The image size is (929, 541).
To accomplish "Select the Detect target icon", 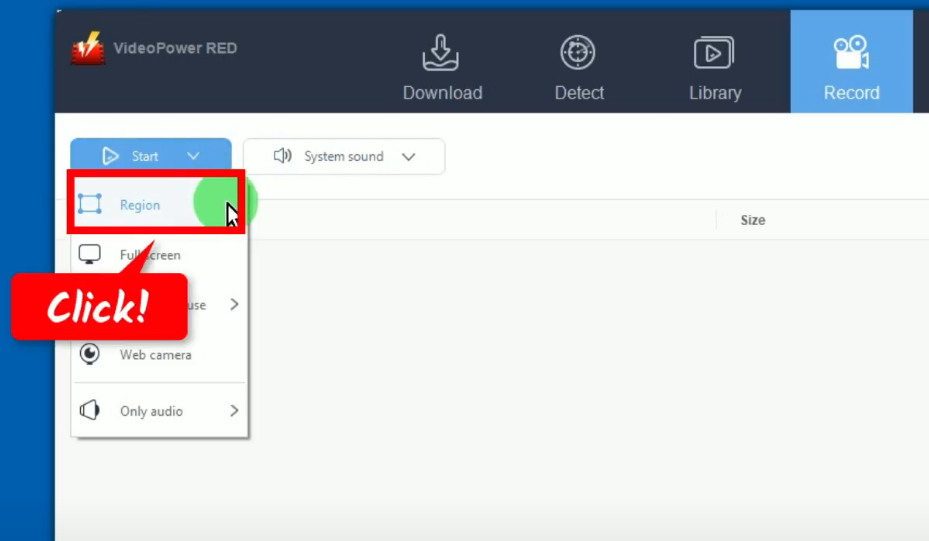I will [x=578, y=53].
